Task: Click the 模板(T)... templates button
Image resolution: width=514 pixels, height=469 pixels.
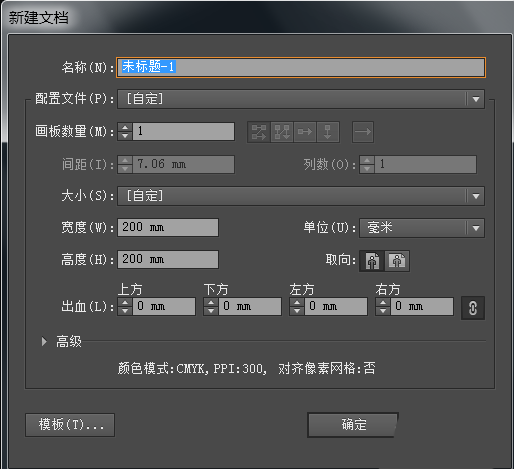Action: tap(70, 425)
